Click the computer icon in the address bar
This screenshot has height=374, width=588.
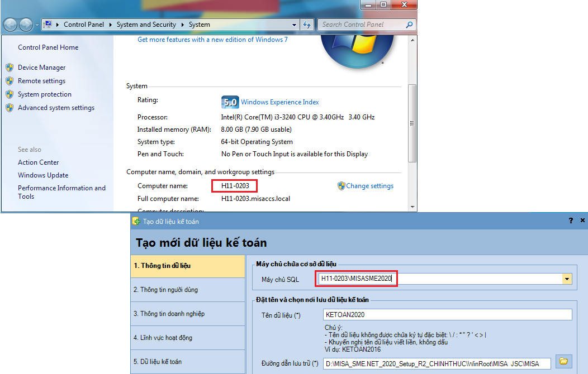[x=48, y=25]
